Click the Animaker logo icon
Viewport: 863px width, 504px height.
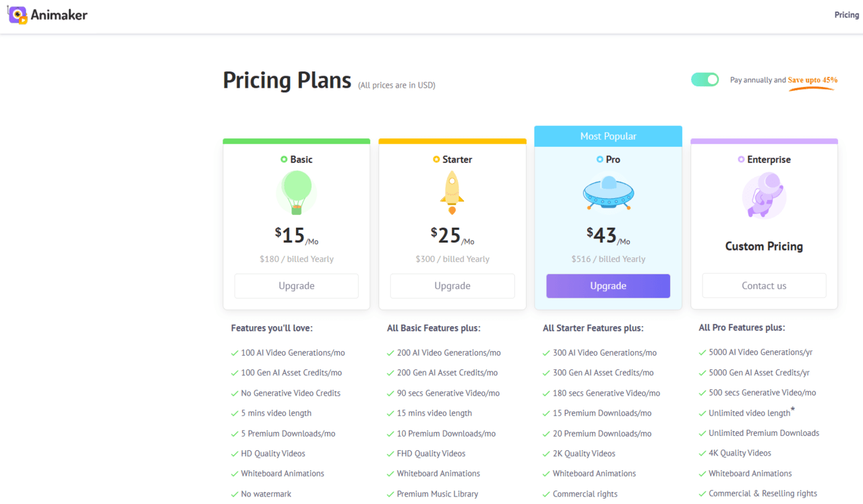[18, 15]
